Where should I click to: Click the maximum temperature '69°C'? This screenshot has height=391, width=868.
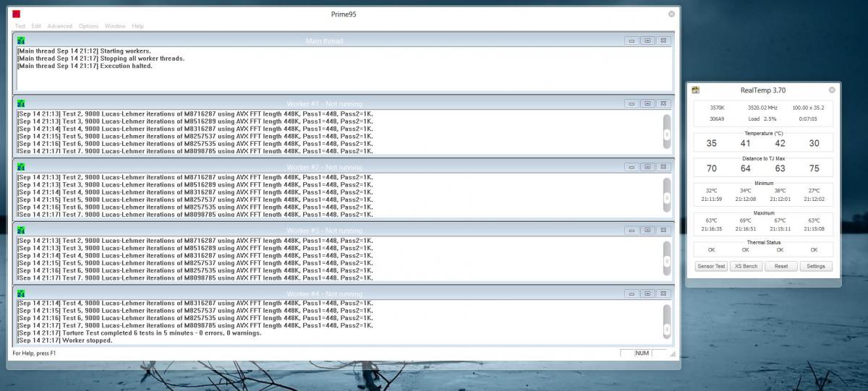point(746,220)
